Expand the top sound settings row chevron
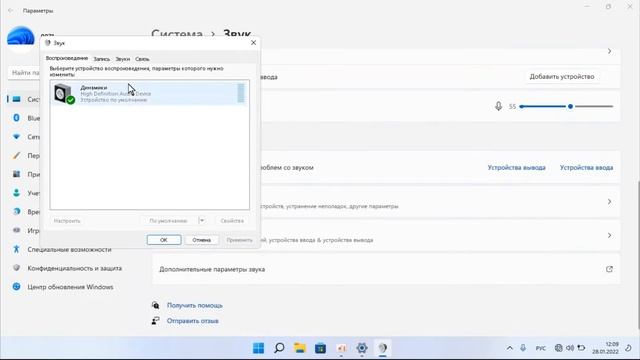The height and width of the screenshot is (360, 640). click(x=609, y=51)
